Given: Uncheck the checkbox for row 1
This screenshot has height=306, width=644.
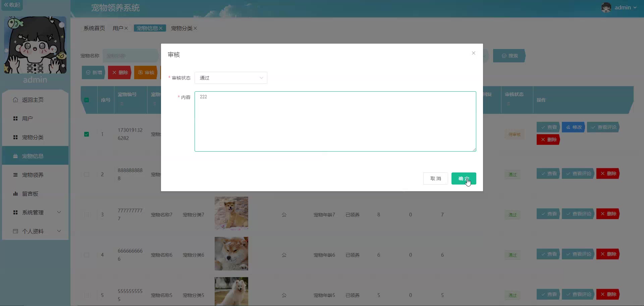Looking at the screenshot, I should tap(87, 134).
